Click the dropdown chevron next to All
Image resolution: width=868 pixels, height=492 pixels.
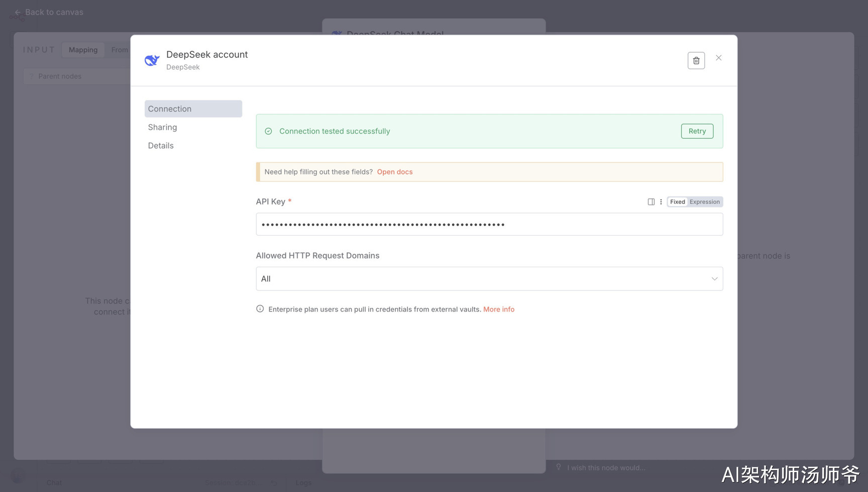(714, 279)
